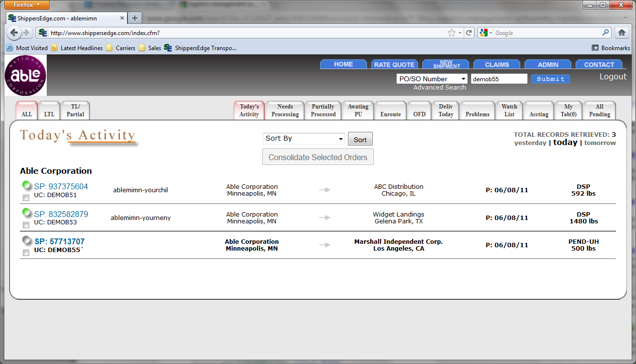This screenshot has height=364, width=636.
Task: Click the CONTACT navigation button
Action: (x=599, y=64)
